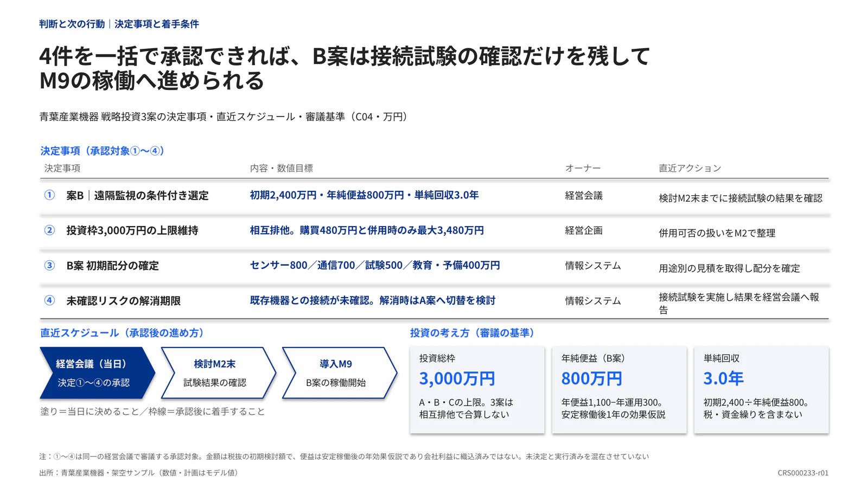Screen dimensions: 868x488
Task: Click the footnote starting 注：①〜④は同一の経営会議
Action: tap(344, 457)
